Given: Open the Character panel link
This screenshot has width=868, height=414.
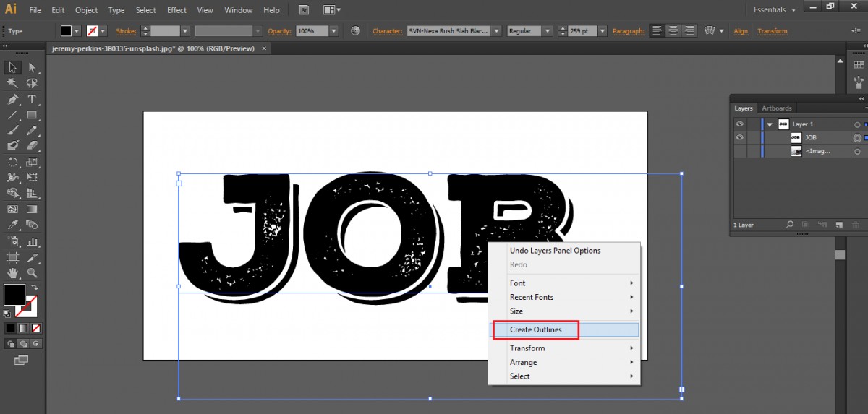Looking at the screenshot, I should pos(387,31).
